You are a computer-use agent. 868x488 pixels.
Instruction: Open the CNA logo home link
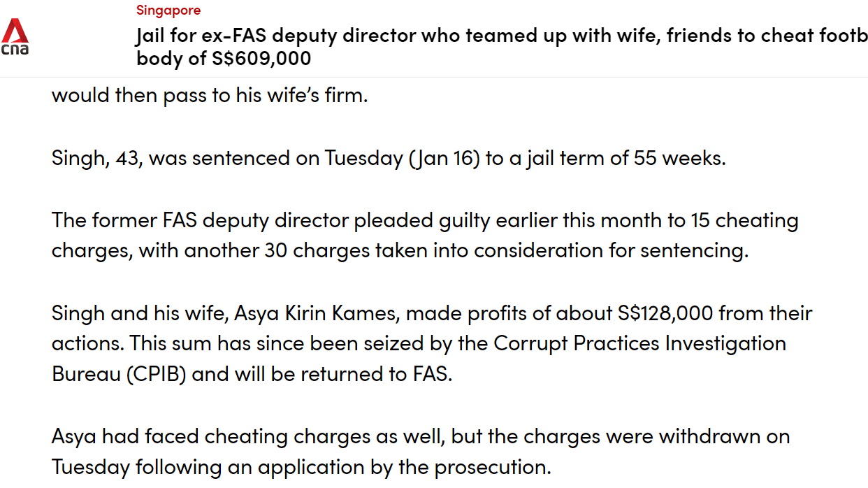pyautogui.click(x=15, y=38)
